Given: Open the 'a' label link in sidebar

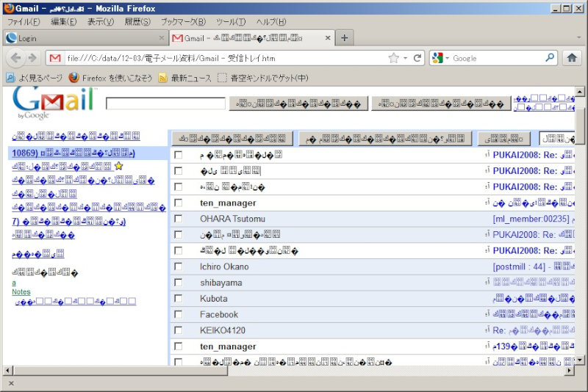Looking at the screenshot, I should 14,283.
